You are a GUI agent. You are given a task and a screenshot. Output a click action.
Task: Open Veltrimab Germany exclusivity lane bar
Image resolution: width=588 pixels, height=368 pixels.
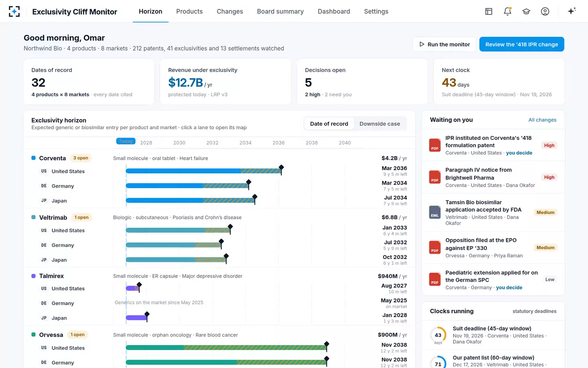tap(174, 245)
